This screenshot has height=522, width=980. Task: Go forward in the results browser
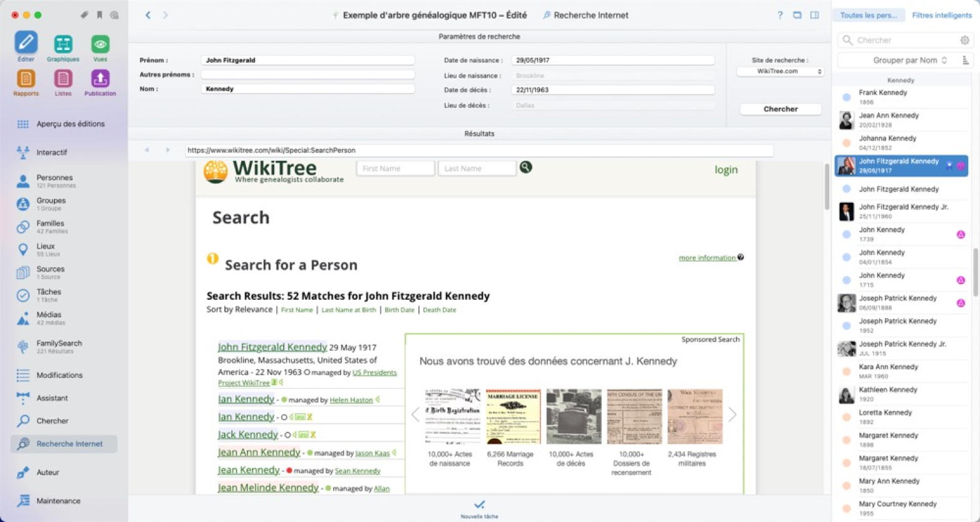click(168, 150)
